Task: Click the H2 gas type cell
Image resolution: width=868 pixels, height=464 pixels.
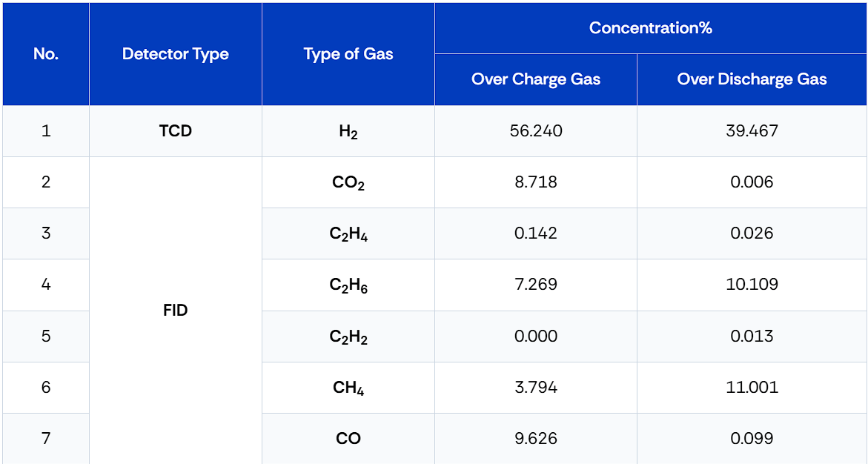Action: point(348,131)
